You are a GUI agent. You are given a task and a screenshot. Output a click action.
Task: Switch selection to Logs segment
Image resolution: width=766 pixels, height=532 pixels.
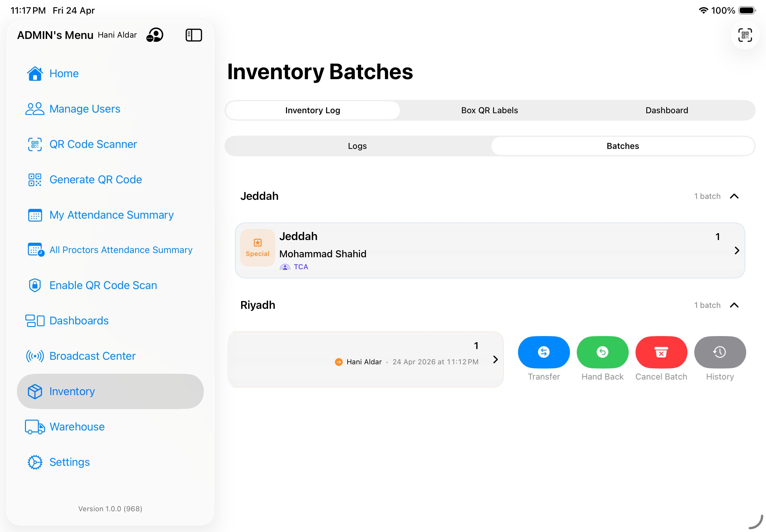coord(357,146)
